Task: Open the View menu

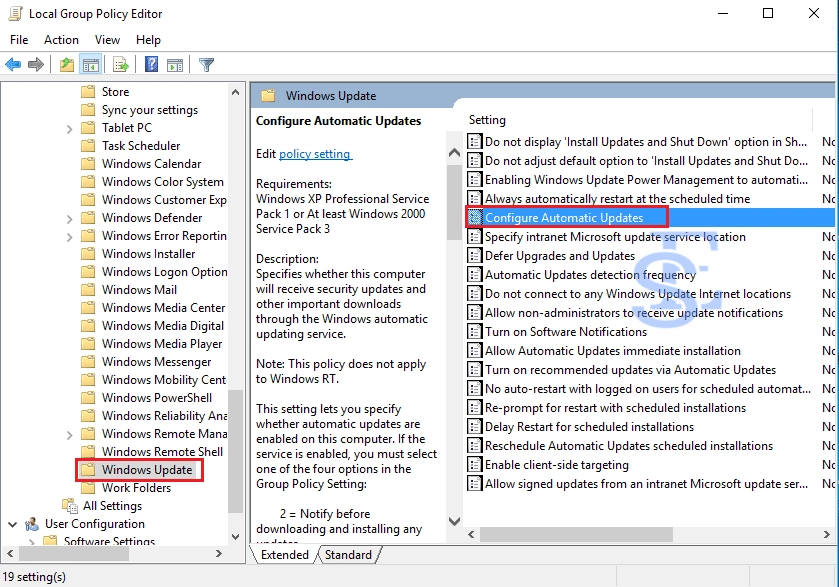Action: (x=108, y=40)
